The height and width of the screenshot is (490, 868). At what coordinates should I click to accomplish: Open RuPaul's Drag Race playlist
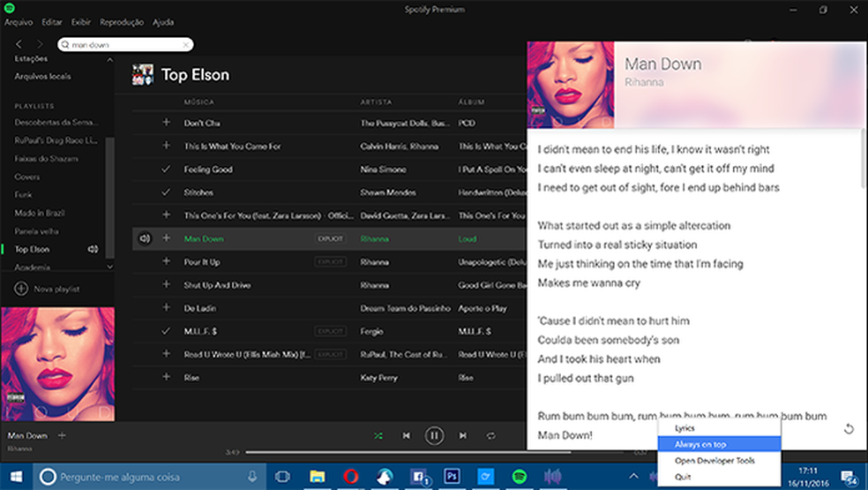pos(56,140)
